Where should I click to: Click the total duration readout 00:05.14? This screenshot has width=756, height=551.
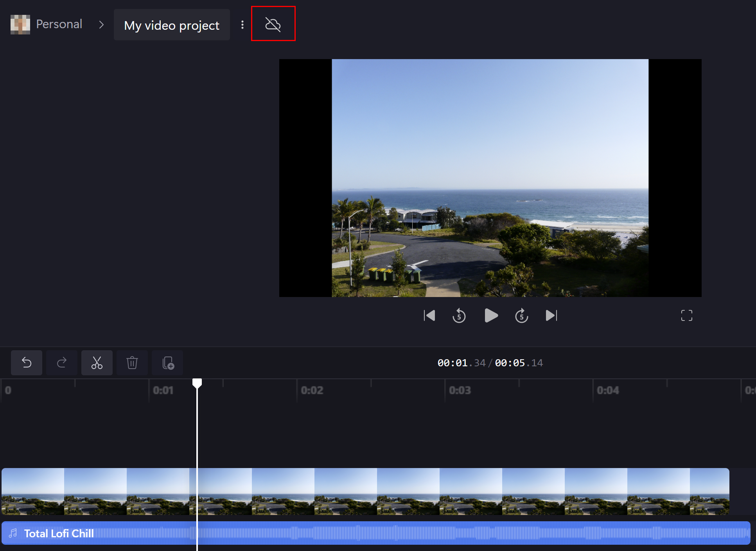[x=519, y=363]
